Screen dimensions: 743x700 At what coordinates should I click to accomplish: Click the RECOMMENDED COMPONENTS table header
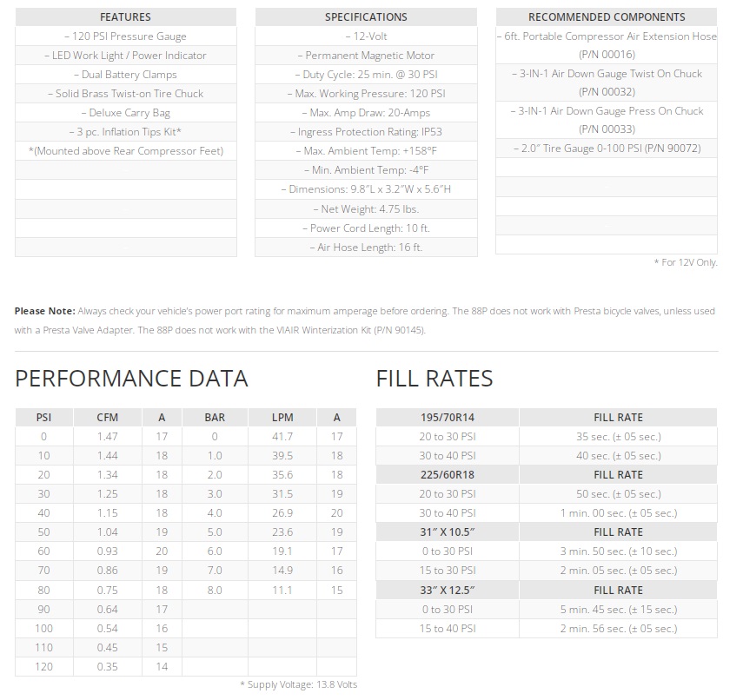point(607,17)
